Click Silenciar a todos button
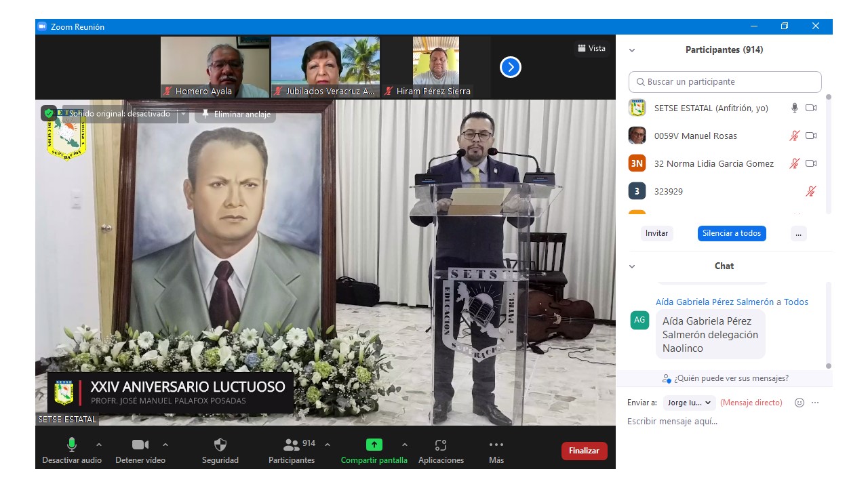The image size is (868, 488). pyautogui.click(x=732, y=233)
